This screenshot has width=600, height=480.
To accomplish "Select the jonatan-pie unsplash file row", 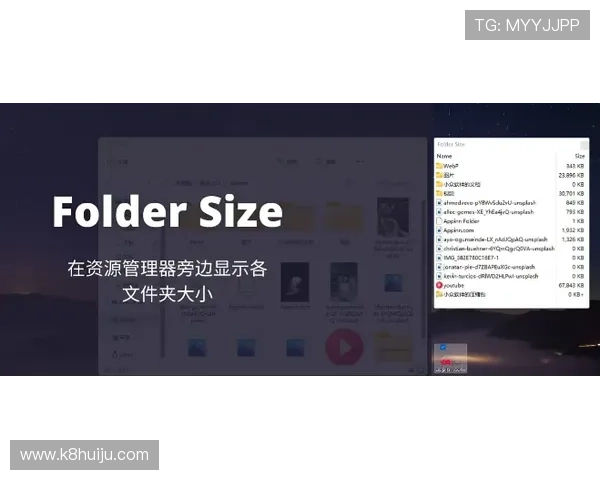I will click(x=510, y=267).
